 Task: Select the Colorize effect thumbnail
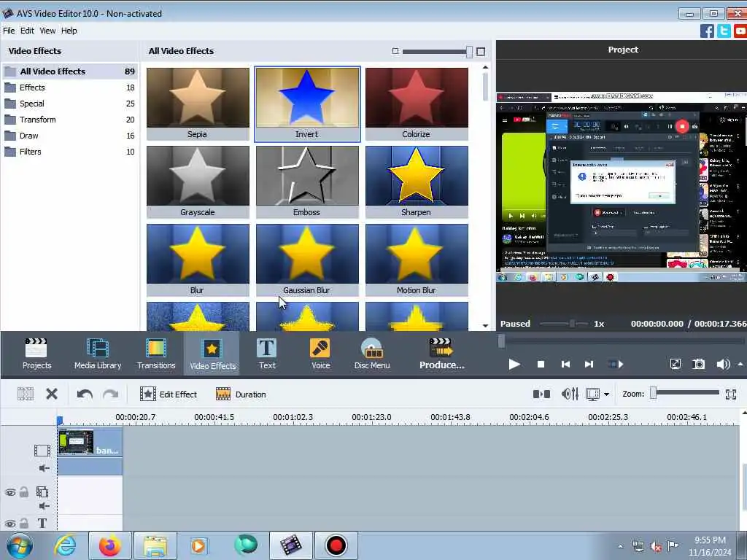[417, 104]
